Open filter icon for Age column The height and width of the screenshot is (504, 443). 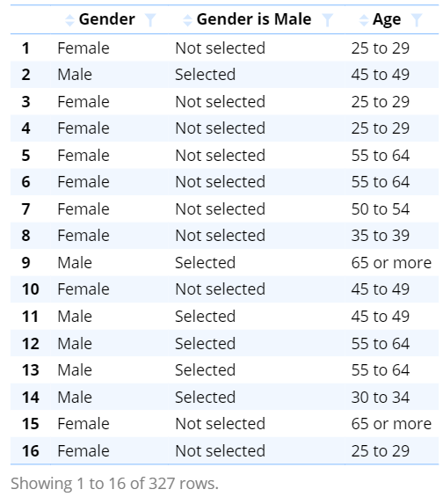(417, 20)
